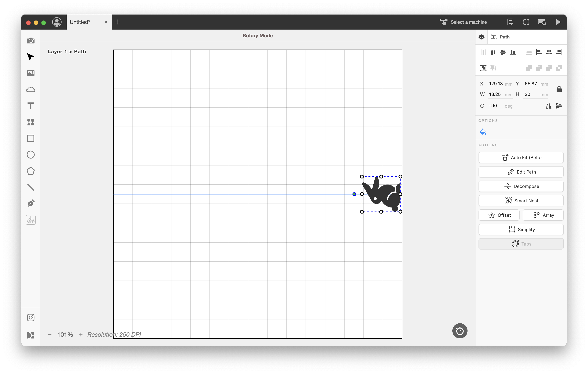Select the Polygon tool

click(x=30, y=171)
